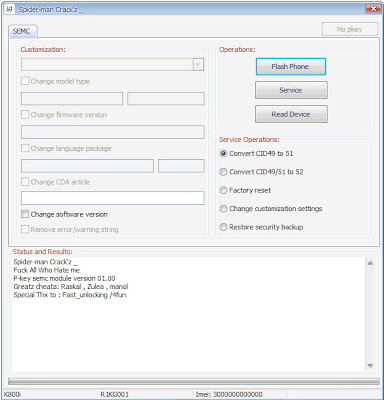Enable Change CDA article checkbox
384x400 pixels.
(x=25, y=182)
